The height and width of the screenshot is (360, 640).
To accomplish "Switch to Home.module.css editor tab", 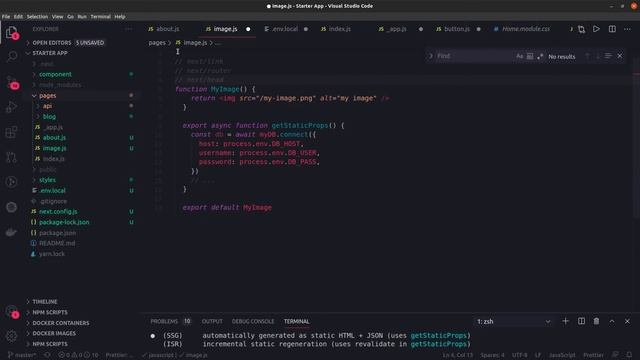I will [526, 29].
